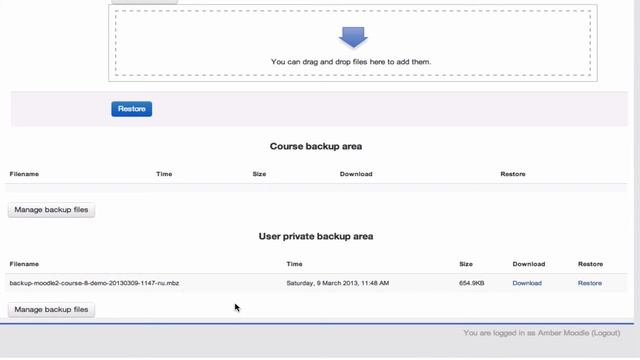This screenshot has height=360, width=640.
Task: Open Manage backup files under User private backup area
Action: click(x=51, y=309)
